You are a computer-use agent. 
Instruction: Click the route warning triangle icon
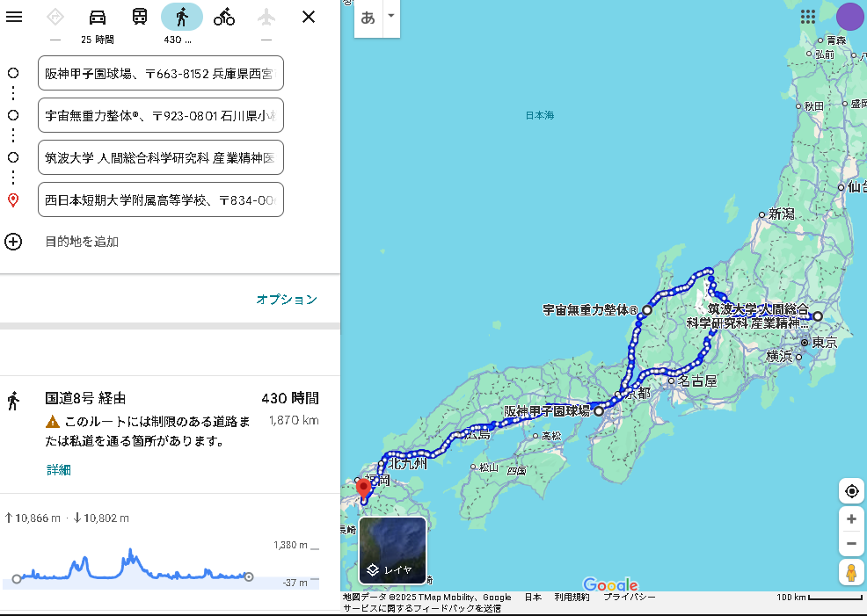tap(53, 422)
